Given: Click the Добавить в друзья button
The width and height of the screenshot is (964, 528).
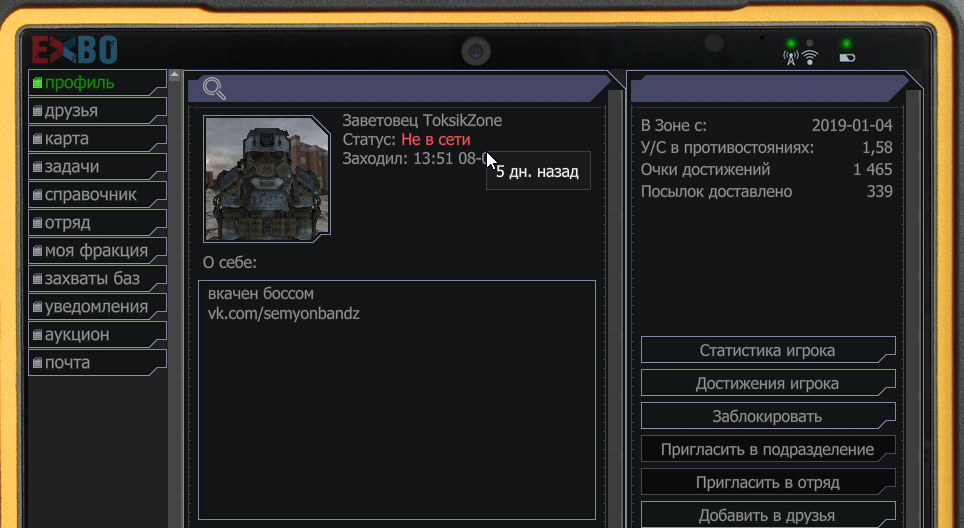Looking at the screenshot, I should click(768, 515).
